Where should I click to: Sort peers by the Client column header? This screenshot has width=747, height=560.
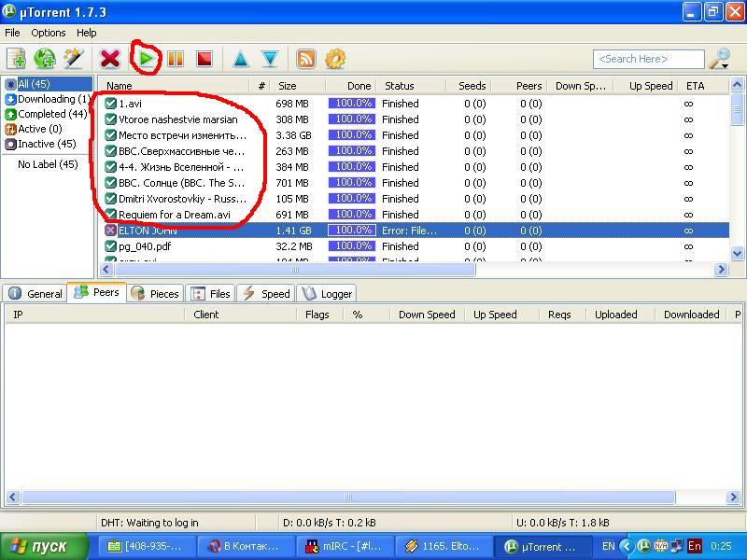click(x=241, y=315)
